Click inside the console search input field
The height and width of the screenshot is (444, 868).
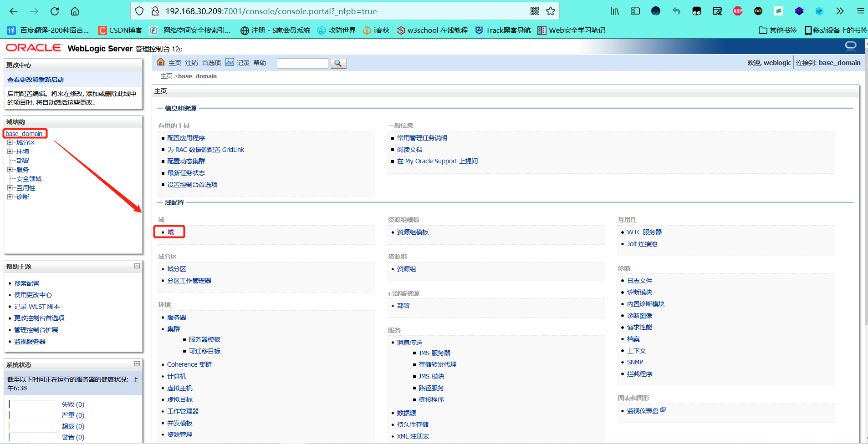(302, 63)
